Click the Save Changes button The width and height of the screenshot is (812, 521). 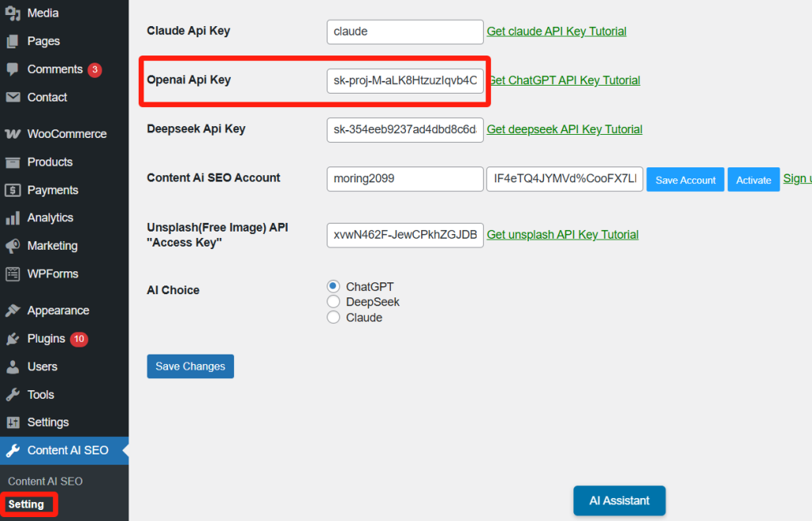[190, 366]
